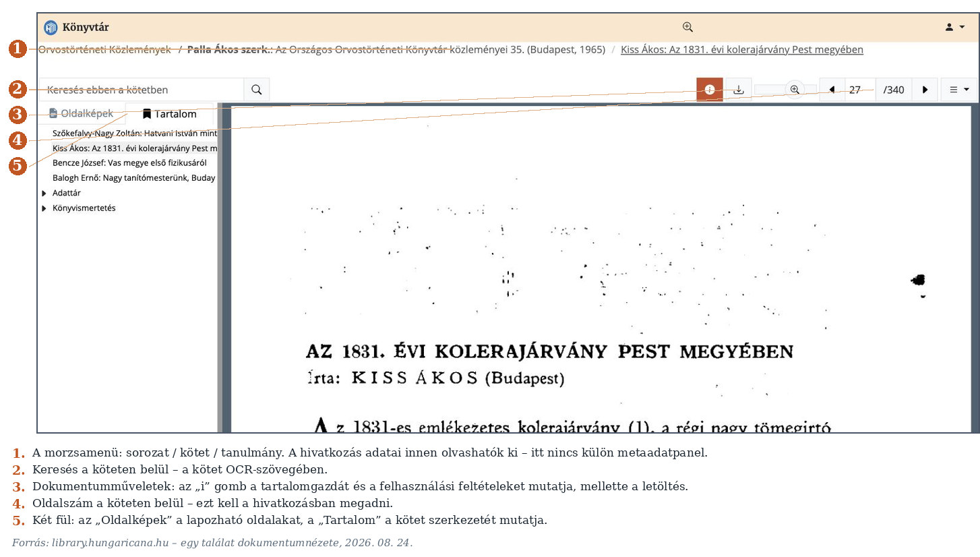Adjust the page zoom slider handle

pos(795,90)
